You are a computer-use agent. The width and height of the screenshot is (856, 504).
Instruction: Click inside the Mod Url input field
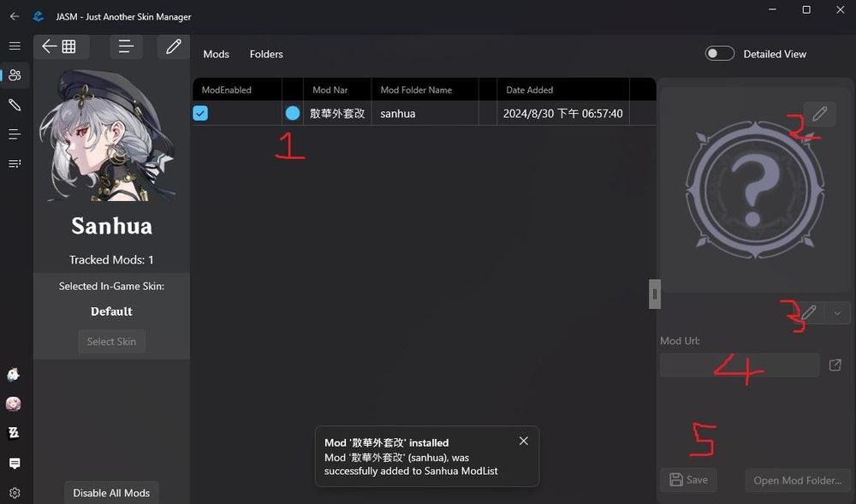[x=739, y=365]
